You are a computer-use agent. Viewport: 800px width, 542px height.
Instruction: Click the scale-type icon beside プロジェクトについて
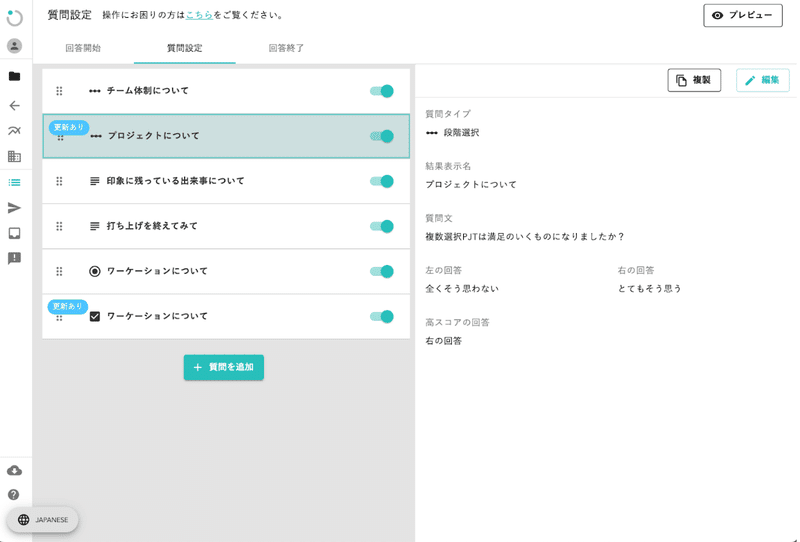pos(96,136)
